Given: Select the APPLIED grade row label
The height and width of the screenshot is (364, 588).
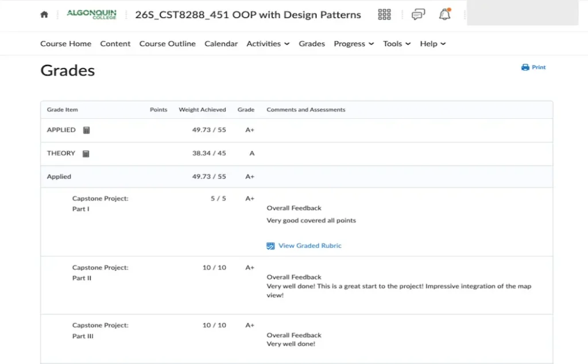Looking at the screenshot, I should (x=61, y=130).
